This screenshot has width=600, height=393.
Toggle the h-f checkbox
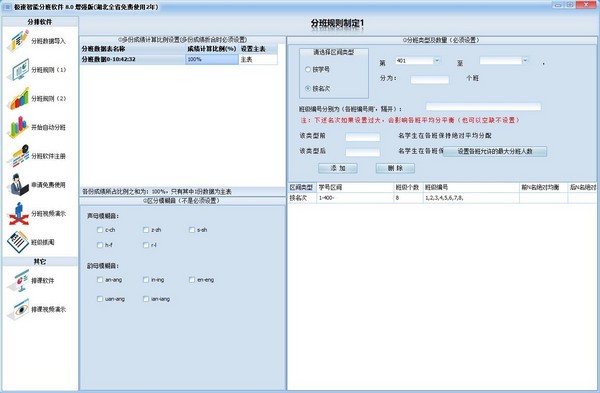(100, 245)
